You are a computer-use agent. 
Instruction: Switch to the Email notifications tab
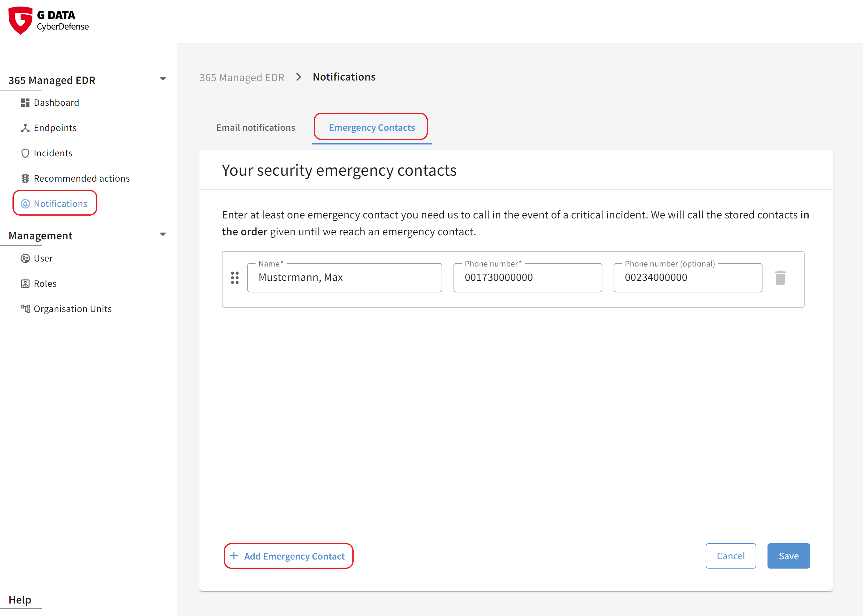pos(256,127)
